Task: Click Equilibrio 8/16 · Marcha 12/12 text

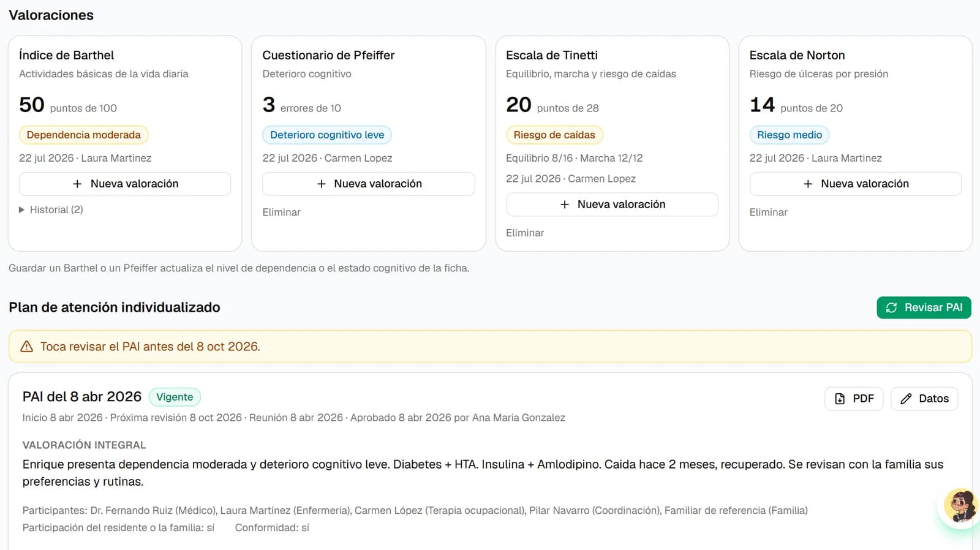Action: [575, 158]
